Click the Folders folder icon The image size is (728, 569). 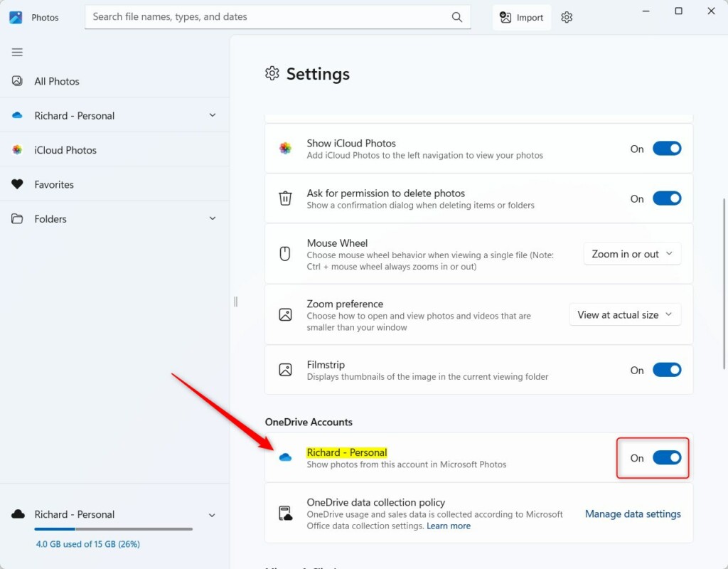point(17,218)
